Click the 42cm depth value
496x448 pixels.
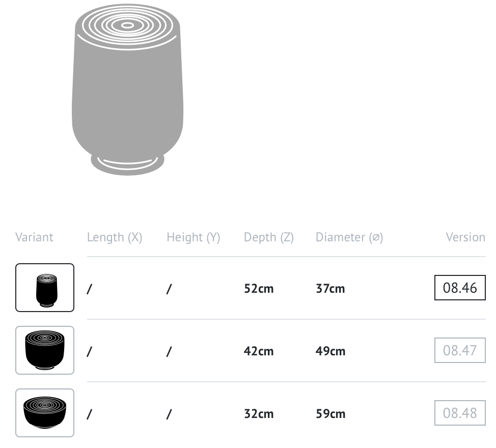pyautogui.click(x=258, y=351)
